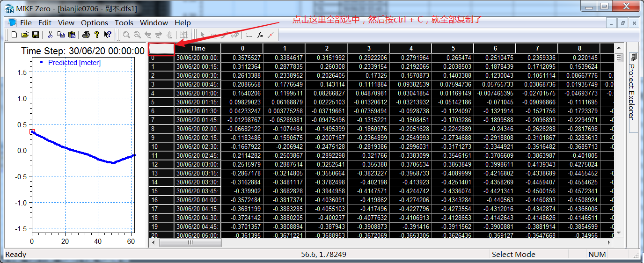Click the Zoom in magnifier icon
644x263 pixels.
point(126,34)
